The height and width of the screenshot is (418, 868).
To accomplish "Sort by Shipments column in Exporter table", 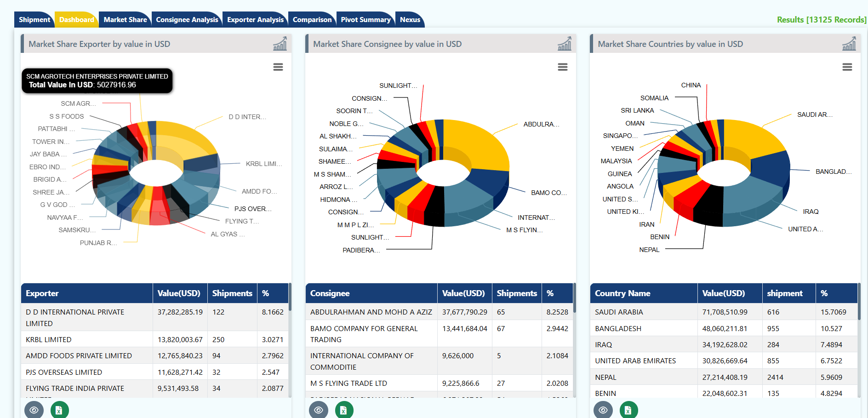I will [x=232, y=293].
